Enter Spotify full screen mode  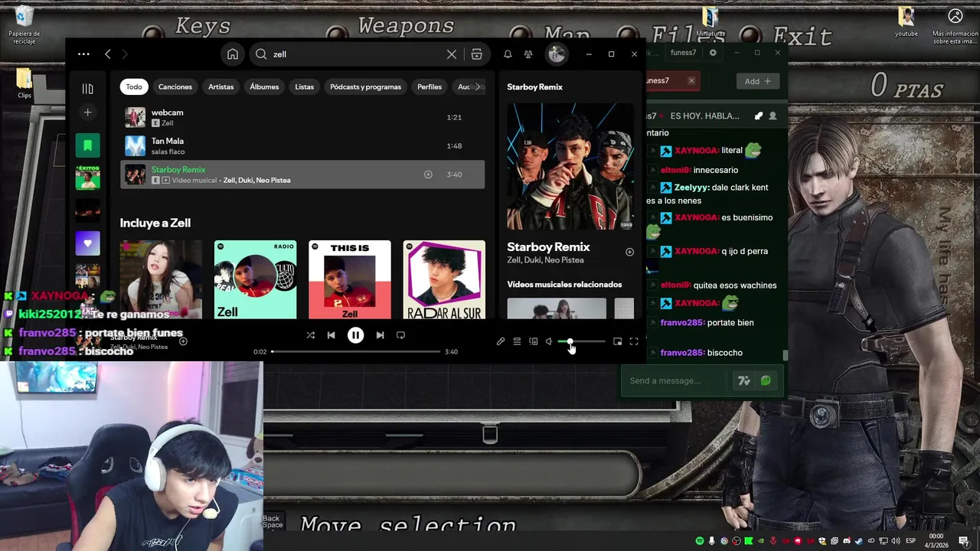coord(634,341)
